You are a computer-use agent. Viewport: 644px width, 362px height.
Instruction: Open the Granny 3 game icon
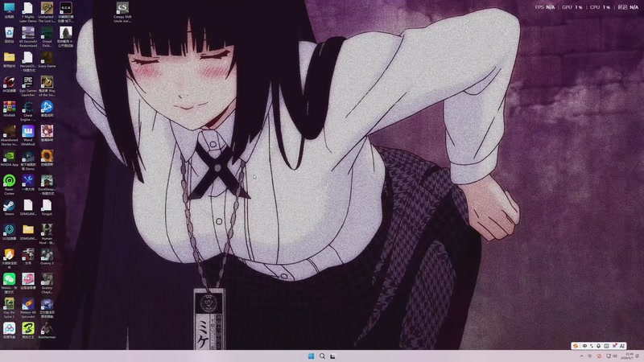47,257
